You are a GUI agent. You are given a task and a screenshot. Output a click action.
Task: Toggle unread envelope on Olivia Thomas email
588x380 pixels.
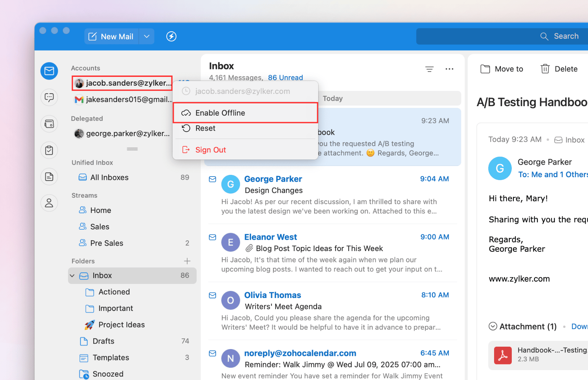[212, 295]
